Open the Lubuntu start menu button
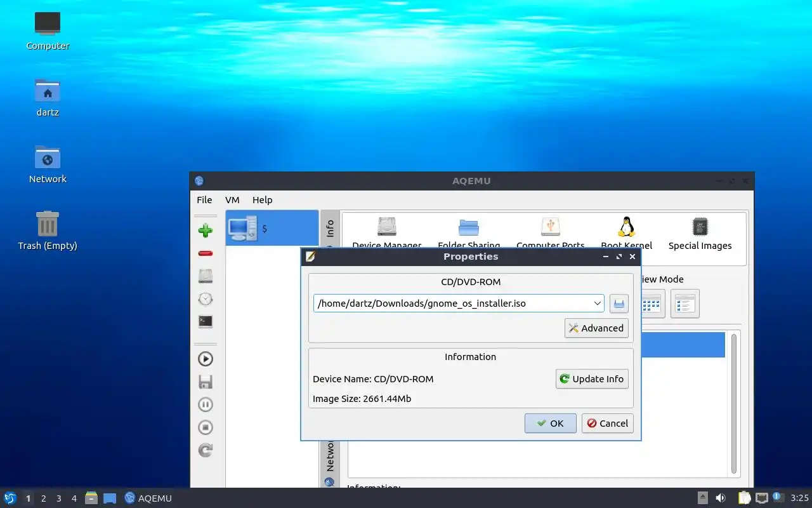 10,498
